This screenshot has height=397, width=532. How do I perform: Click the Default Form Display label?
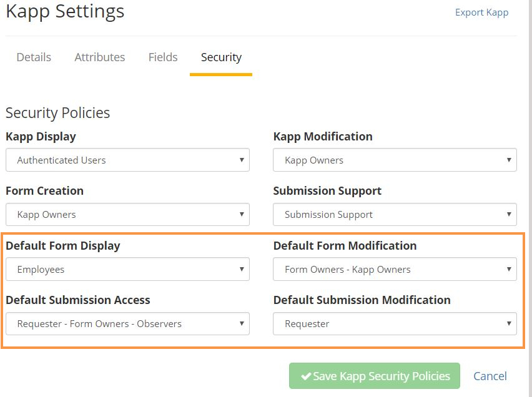(x=63, y=245)
